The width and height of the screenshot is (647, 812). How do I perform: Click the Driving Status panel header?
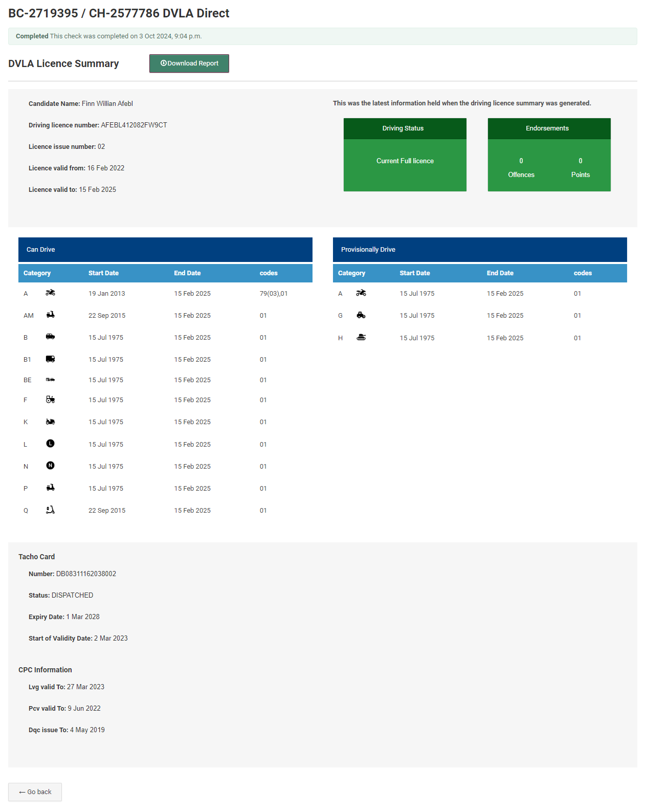click(405, 128)
